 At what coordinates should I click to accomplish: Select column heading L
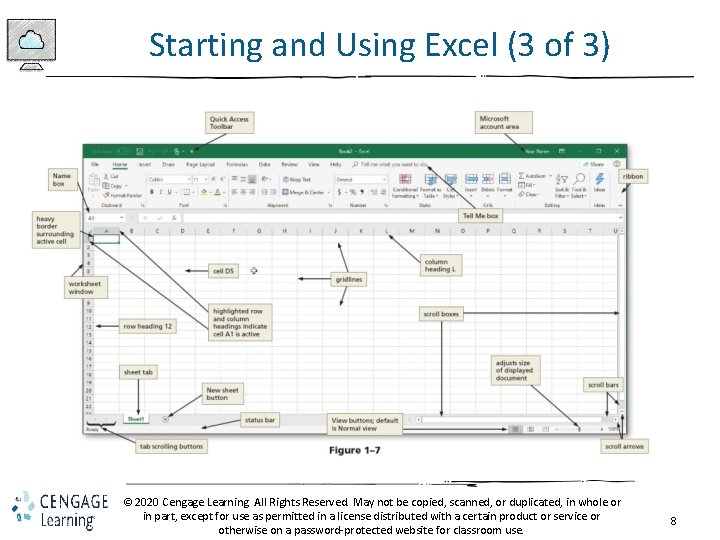click(x=386, y=231)
